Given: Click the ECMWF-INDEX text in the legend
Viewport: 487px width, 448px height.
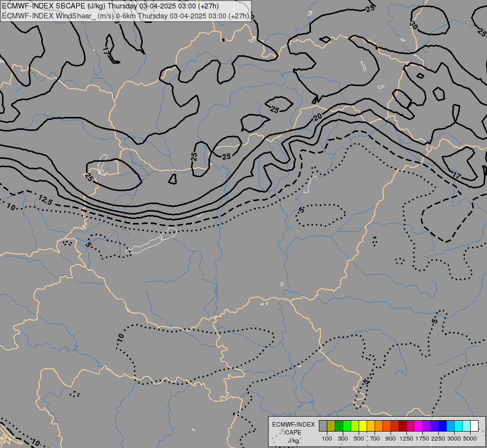Looking at the screenshot, I should tap(293, 425).
